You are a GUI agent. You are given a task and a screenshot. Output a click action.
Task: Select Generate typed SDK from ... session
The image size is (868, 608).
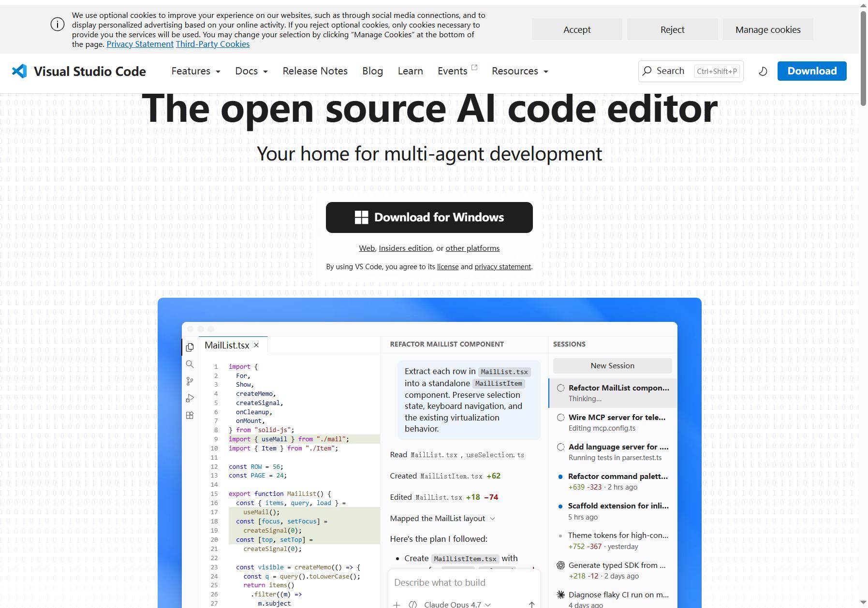(x=613, y=570)
